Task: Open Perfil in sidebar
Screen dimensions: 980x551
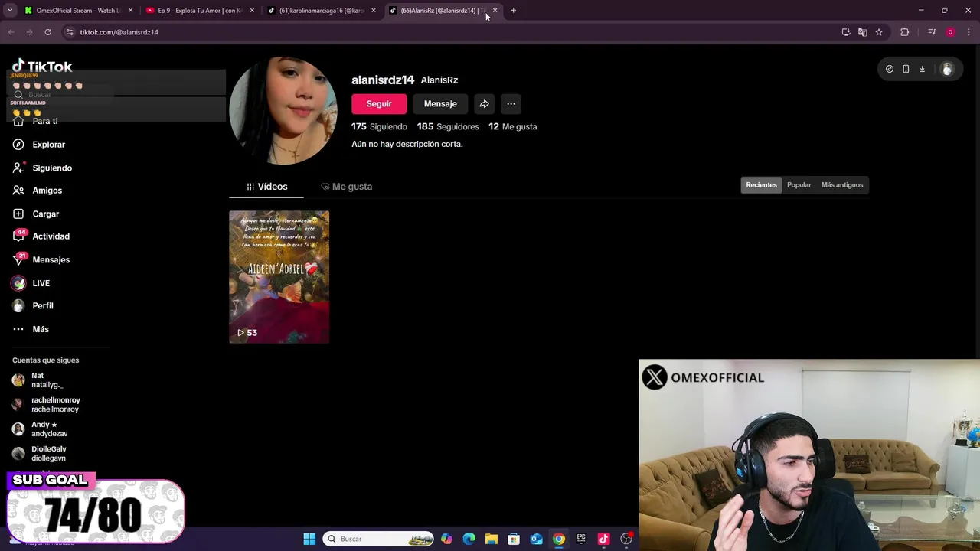Action: point(33,306)
